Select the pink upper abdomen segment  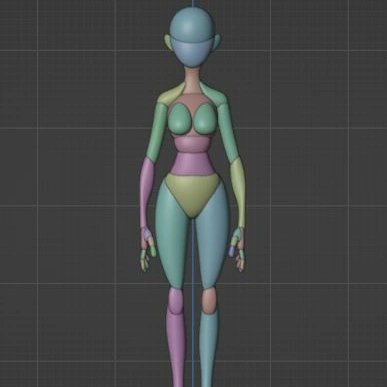point(193,143)
